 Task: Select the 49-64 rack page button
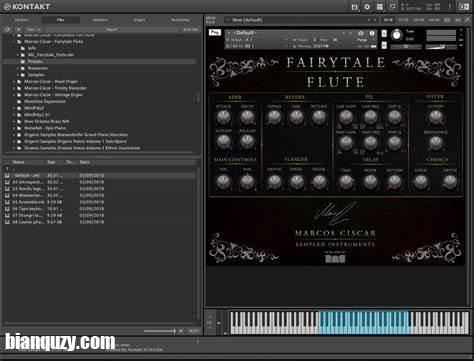pos(434,20)
